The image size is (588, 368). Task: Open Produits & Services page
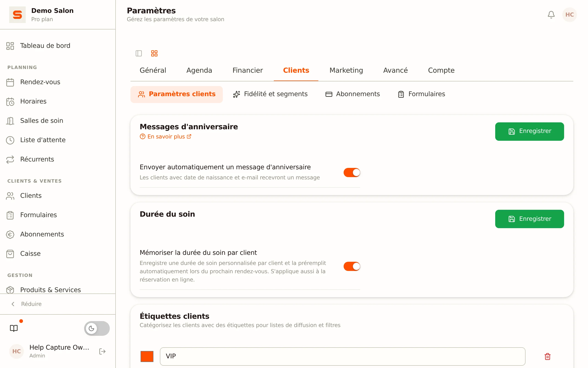[x=51, y=290]
